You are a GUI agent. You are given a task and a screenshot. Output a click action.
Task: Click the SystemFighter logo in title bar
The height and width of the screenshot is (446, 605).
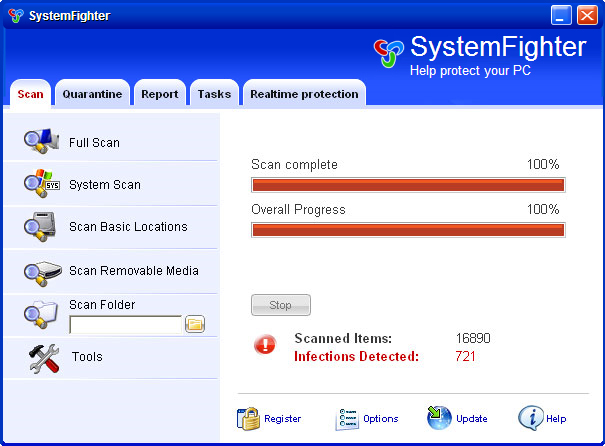pyautogui.click(x=16, y=15)
